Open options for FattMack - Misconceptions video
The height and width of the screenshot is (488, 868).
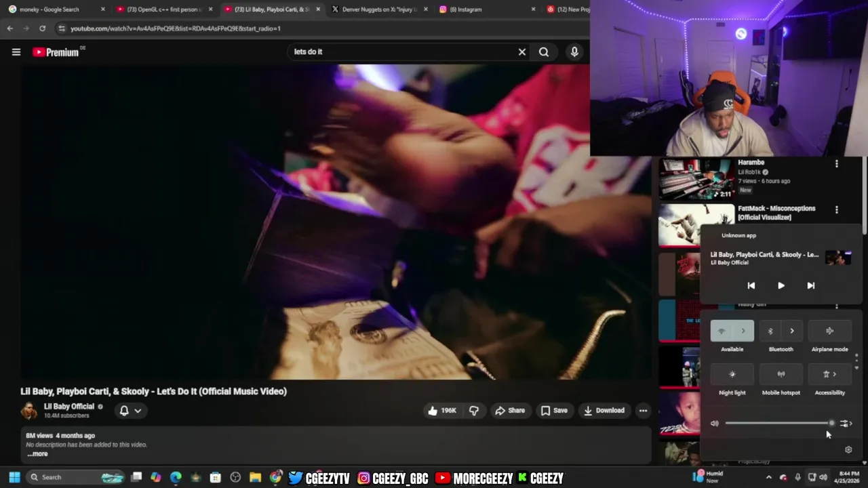click(836, 209)
